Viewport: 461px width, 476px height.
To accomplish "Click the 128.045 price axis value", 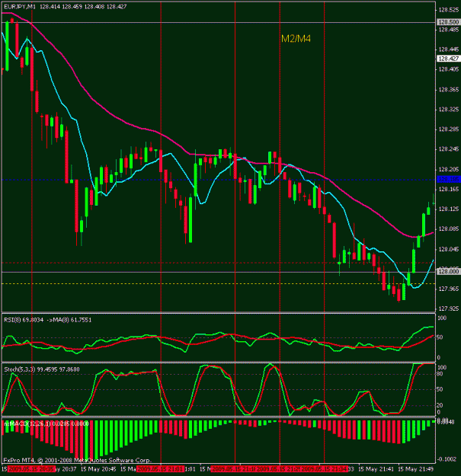I will tap(449, 249).
